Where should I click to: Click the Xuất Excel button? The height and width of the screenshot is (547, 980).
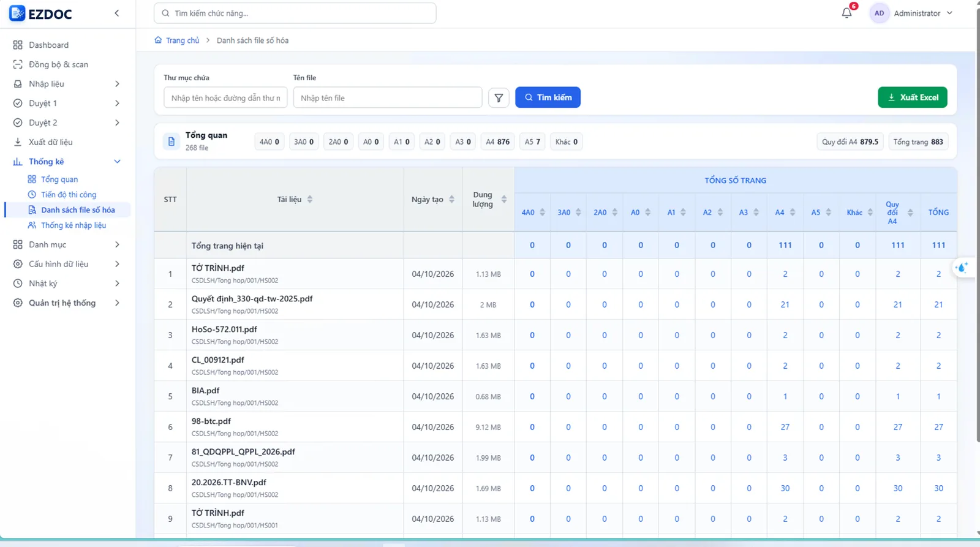(x=912, y=97)
